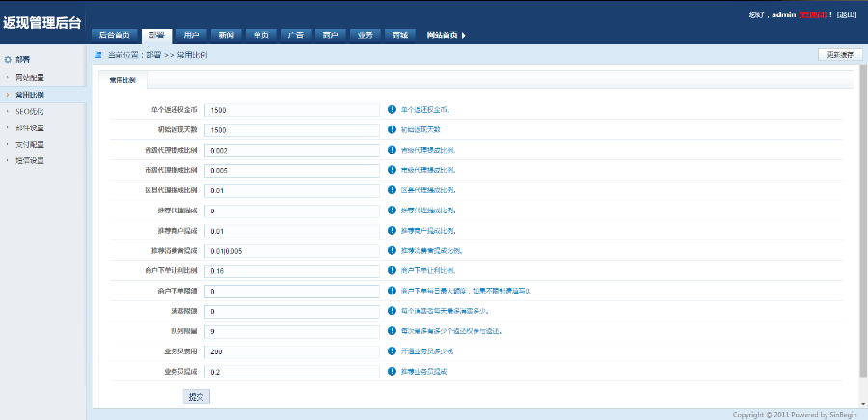This screenshot has height=420, width=868.
Task: Click the vertical scrollbar on the right
Action: 862,232
